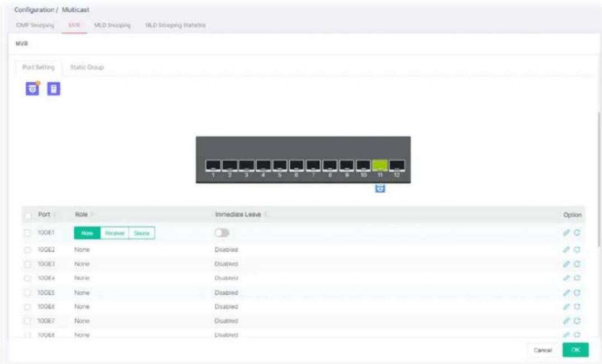Click the edit pencil for 10GE1
This screenshot has height=364, width=602.
566,233
